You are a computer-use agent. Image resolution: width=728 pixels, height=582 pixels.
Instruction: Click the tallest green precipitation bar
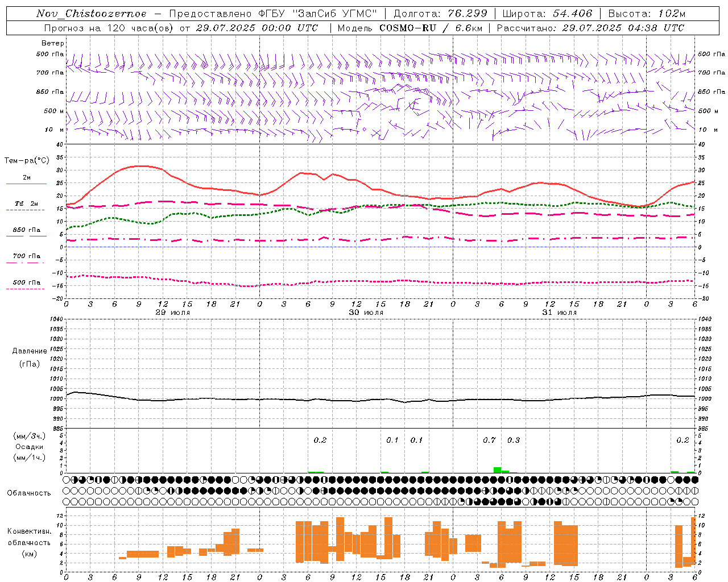pyautogui.click(x=497, y=470)
